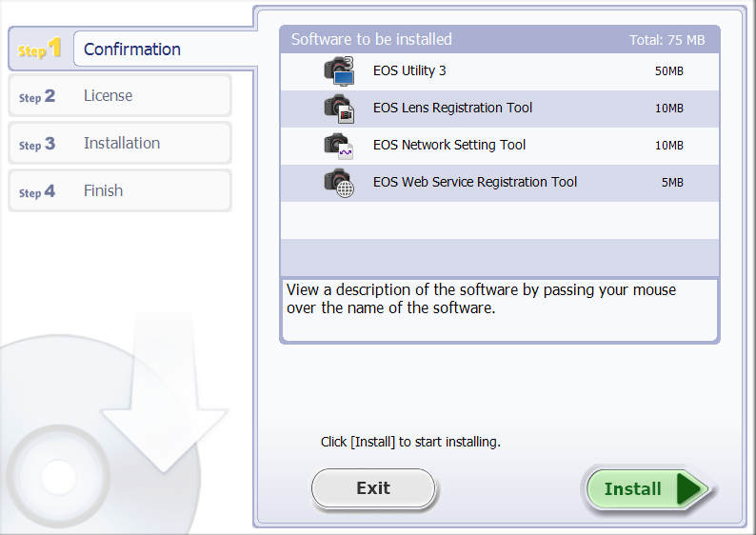
Task: Click the Software to be installed header
Action: click(x=371, y=40)
